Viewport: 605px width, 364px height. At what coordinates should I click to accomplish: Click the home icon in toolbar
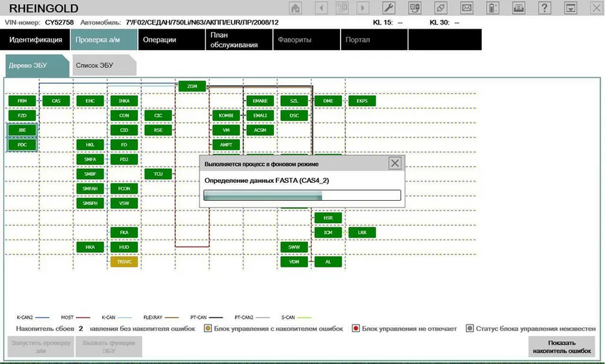click(296, 8)
